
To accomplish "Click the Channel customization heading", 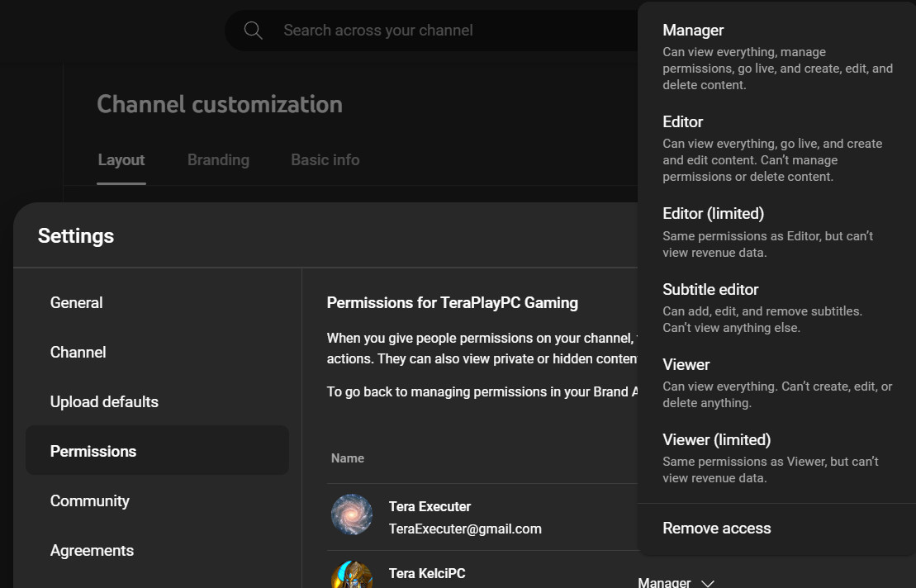I will pos(220,105).
